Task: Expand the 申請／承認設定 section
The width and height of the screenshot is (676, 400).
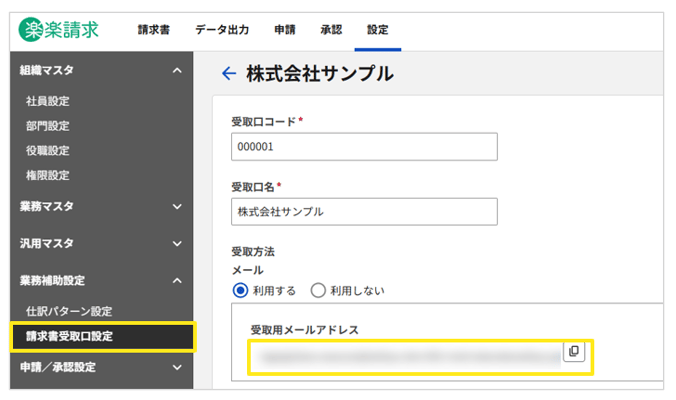Action: 177,367
